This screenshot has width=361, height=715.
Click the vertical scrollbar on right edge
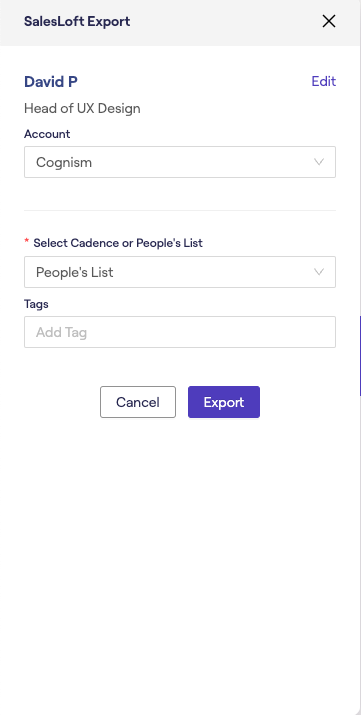(360, 356)
